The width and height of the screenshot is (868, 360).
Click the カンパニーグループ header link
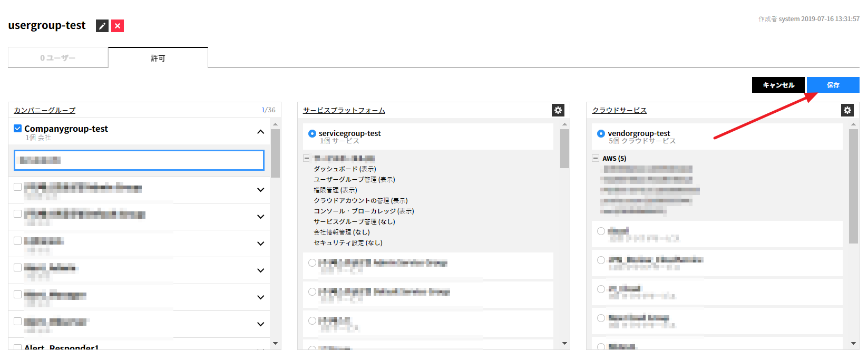click(45, 110)
